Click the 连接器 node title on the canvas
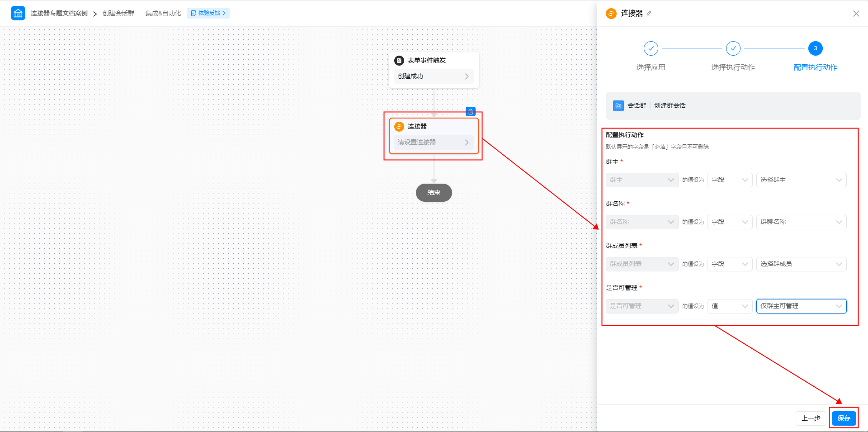868x432 pixels. pyautogui.click(x=417, y=127)
